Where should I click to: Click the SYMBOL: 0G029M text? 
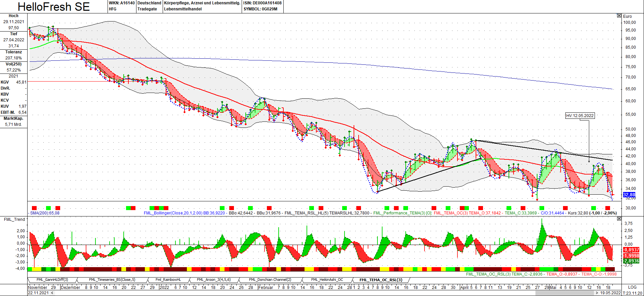point(260,9)
